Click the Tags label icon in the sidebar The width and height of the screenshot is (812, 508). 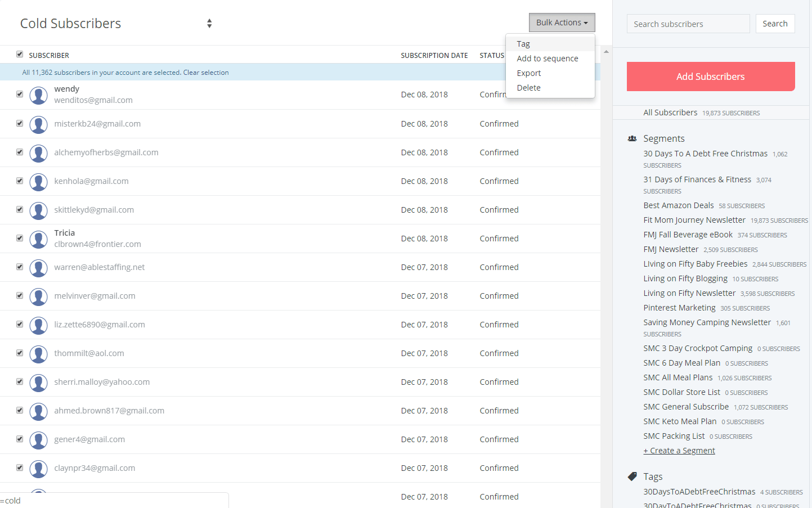tap(632, 475)
